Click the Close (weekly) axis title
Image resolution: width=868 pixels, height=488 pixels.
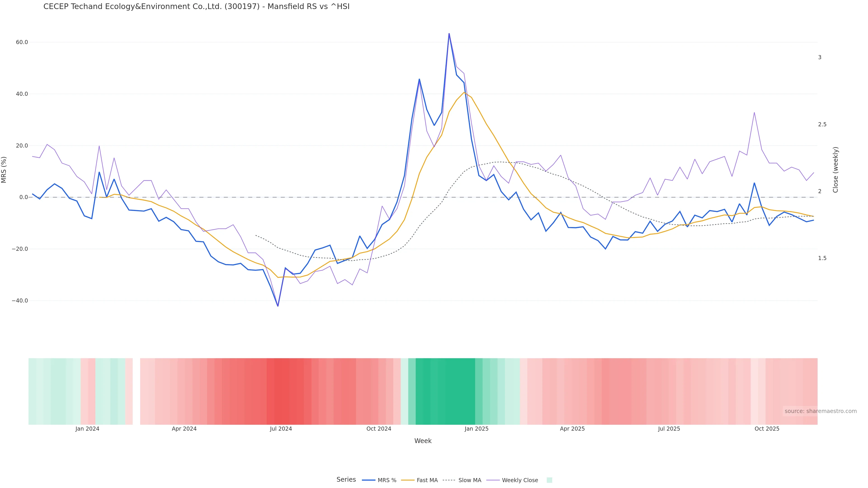(x=835, y=170)
